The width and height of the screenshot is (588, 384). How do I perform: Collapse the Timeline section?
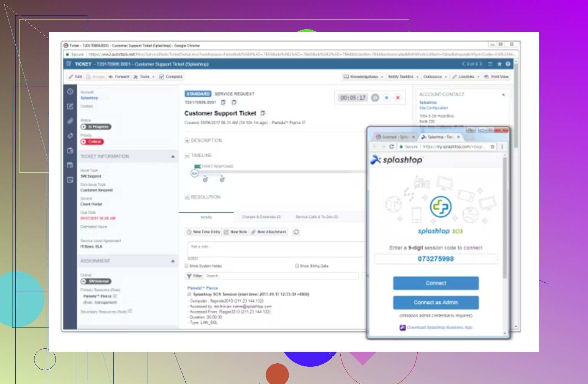(187, 155)
